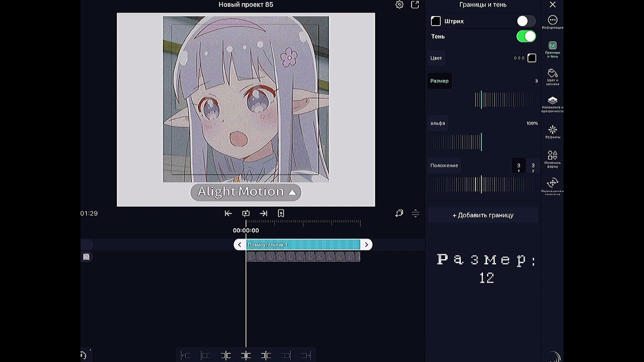The image size is (644, 362).
Task: Turn off the Тень switch
Action: click(x=526, y=36)
